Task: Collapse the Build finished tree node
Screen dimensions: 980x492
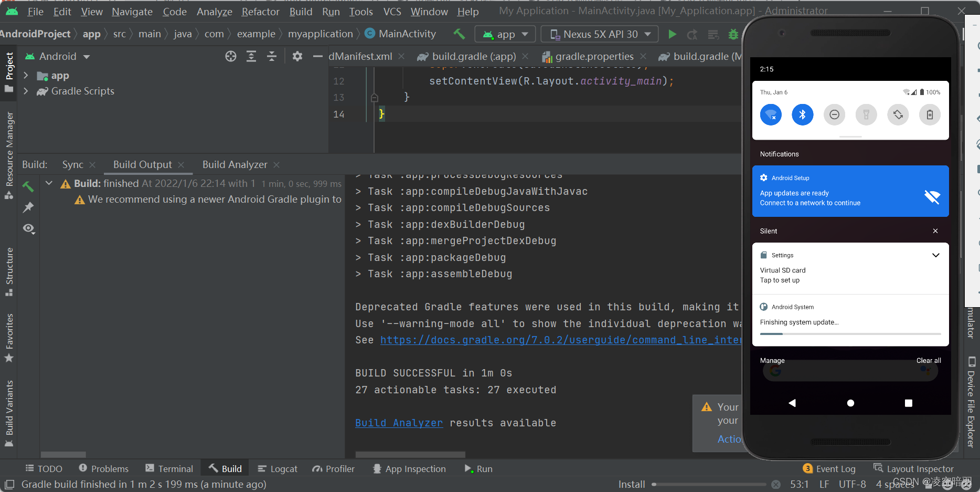Action: 49,183
